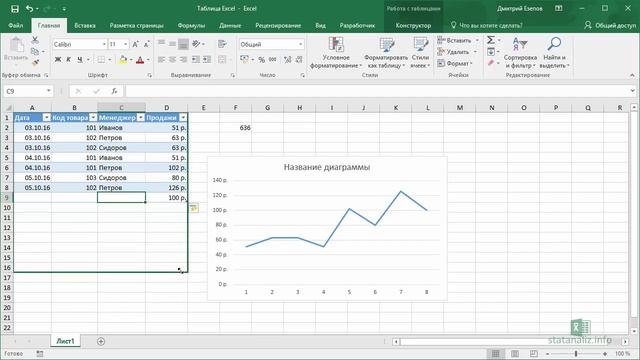Click the yellow fill color bucket

[123, 60]
